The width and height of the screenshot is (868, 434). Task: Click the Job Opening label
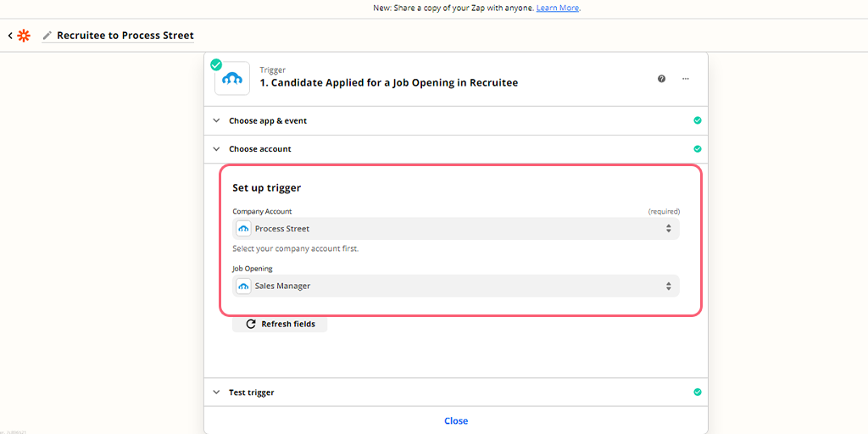253,269
